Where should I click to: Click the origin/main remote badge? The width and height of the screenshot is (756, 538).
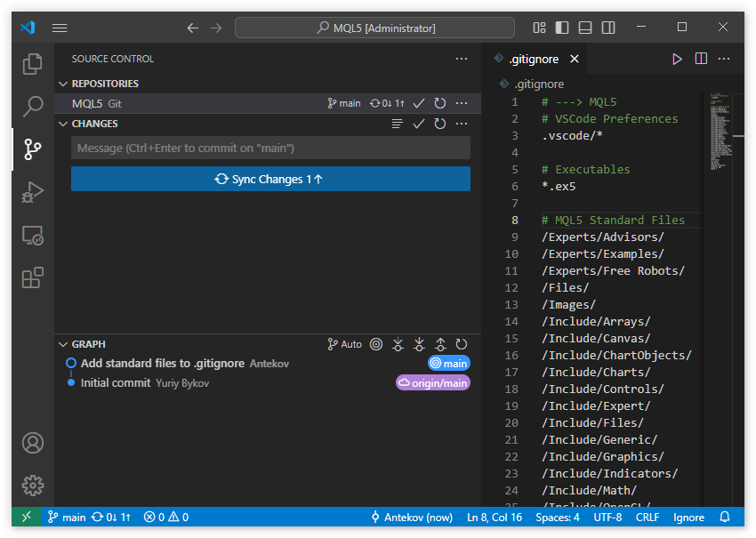(433, 382)
